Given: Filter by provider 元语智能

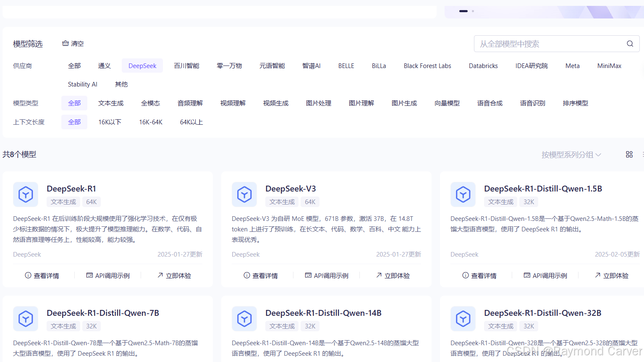Looking at the screenshot, I should tap(272, 66).
